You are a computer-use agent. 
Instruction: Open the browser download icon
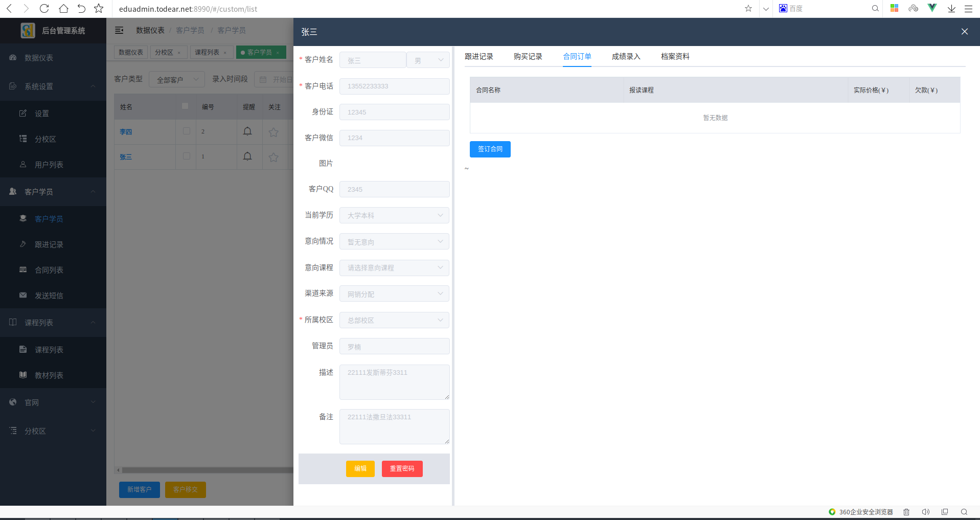(951, 9)
